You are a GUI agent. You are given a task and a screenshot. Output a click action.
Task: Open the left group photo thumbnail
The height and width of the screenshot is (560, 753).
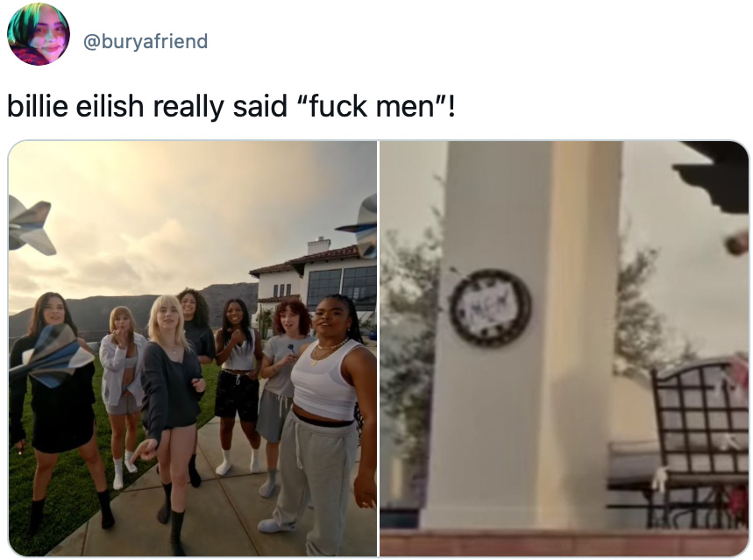pos(193,348)
